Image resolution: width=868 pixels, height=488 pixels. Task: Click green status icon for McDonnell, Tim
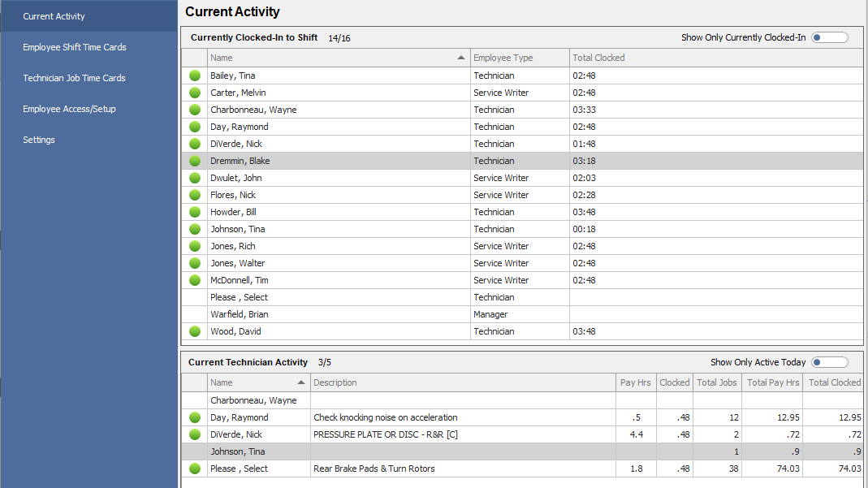coord(195,280)
